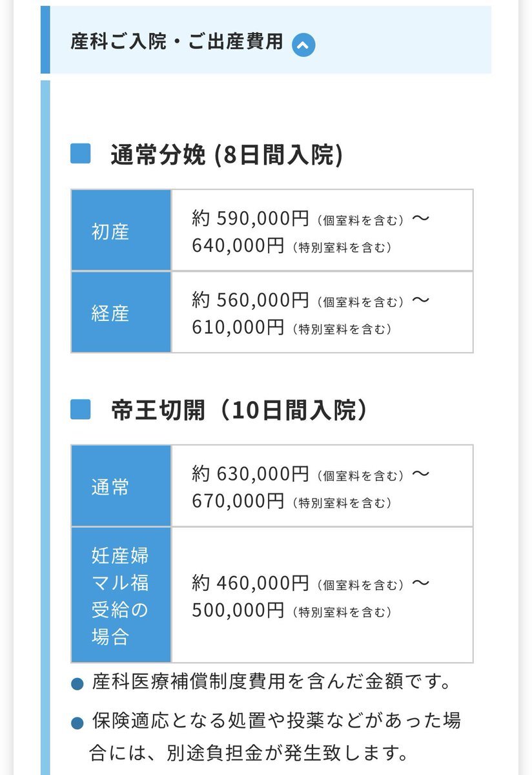This screenshot has height=775, width=532.
Task: Click the 640,000円 特別室料 price text
Action: pos(238,245)
